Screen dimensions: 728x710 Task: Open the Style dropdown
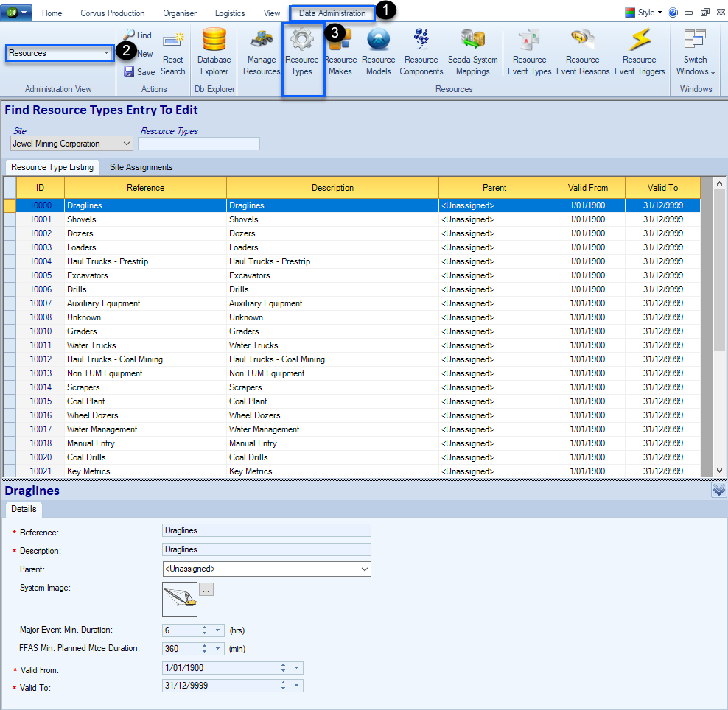[x=643, y=13]
